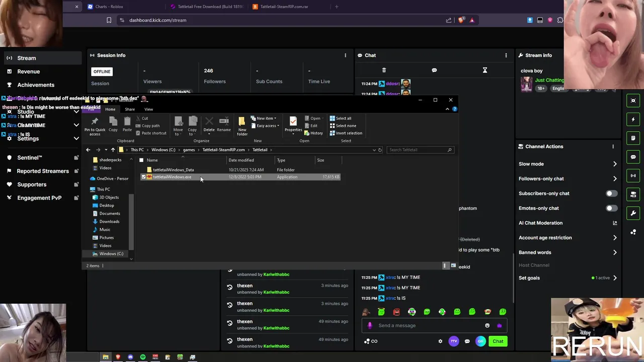
Task: Open the Easy access dropdown
Action: (265, 126)
